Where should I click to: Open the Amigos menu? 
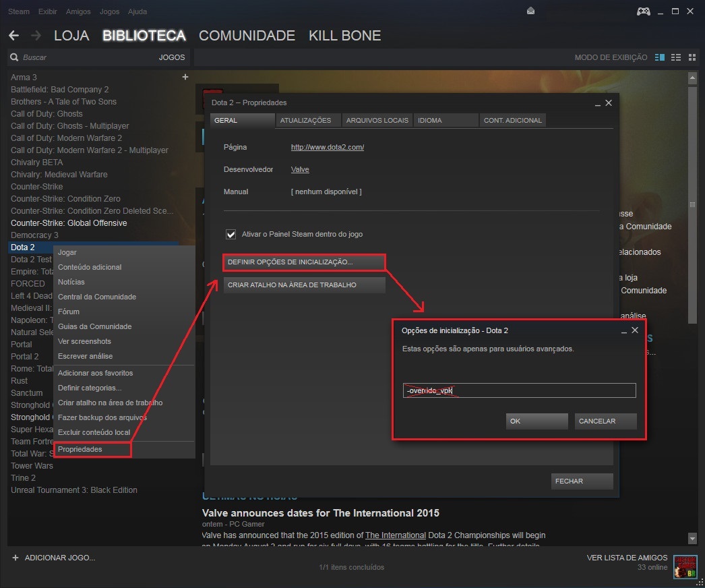click(78, 11)
